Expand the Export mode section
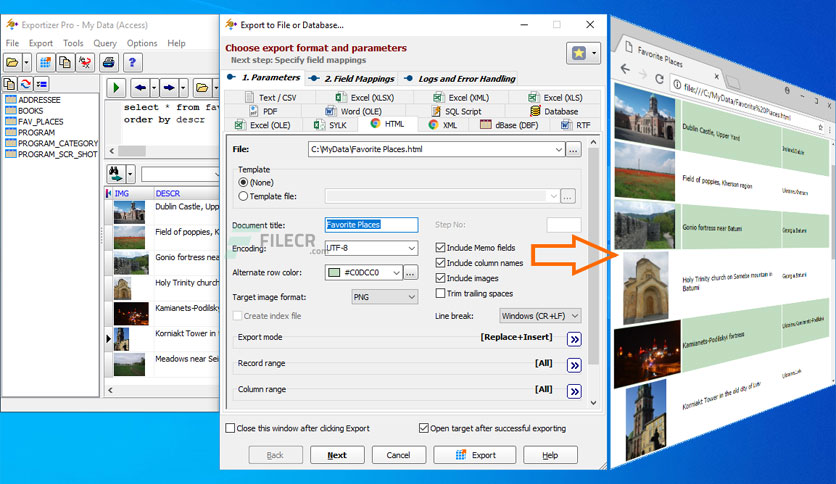The image size is (836, 484). [574, 339]
